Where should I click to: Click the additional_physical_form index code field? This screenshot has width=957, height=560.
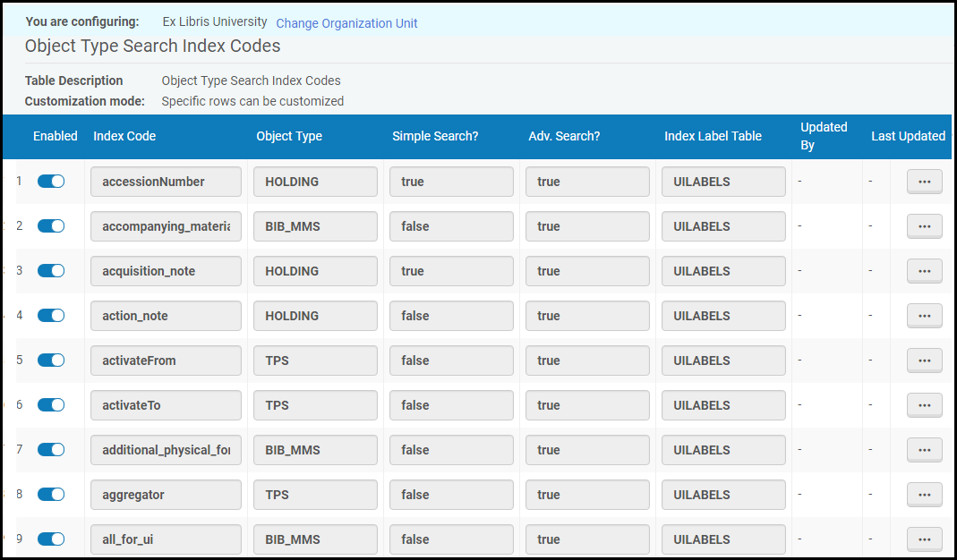pyautogui.click(x=166, y=450)
